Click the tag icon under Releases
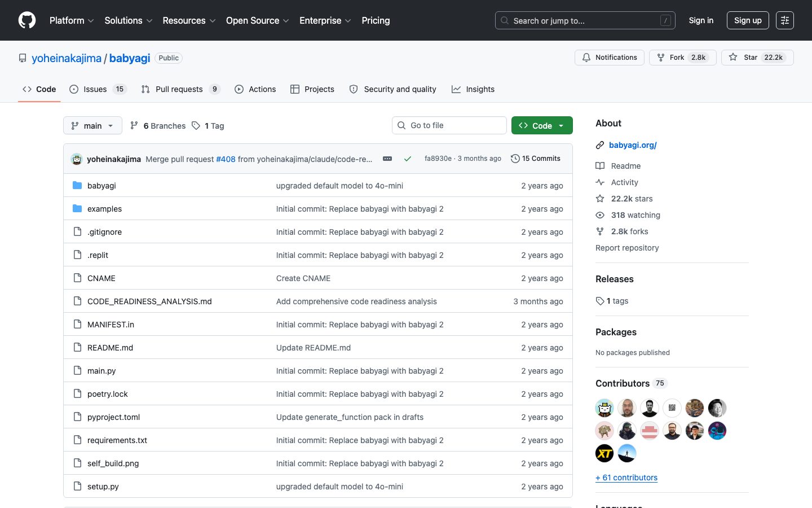 (x=600, y=301)
